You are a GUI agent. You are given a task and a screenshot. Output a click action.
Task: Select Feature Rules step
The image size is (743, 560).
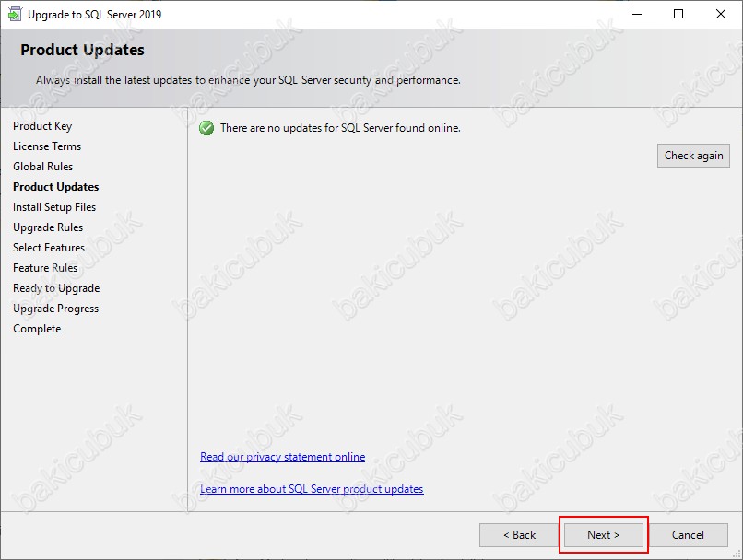[x=45, y=268]
